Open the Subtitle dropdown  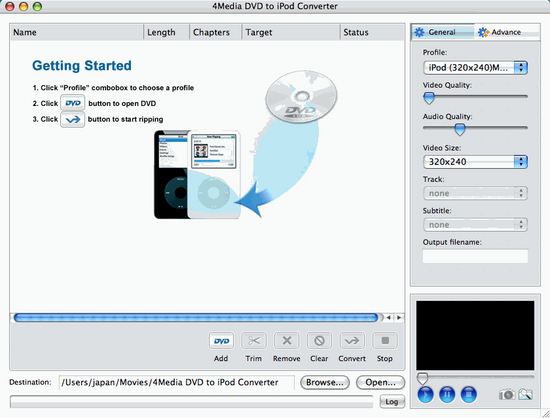pyautogui.click(x=475, y=224)
